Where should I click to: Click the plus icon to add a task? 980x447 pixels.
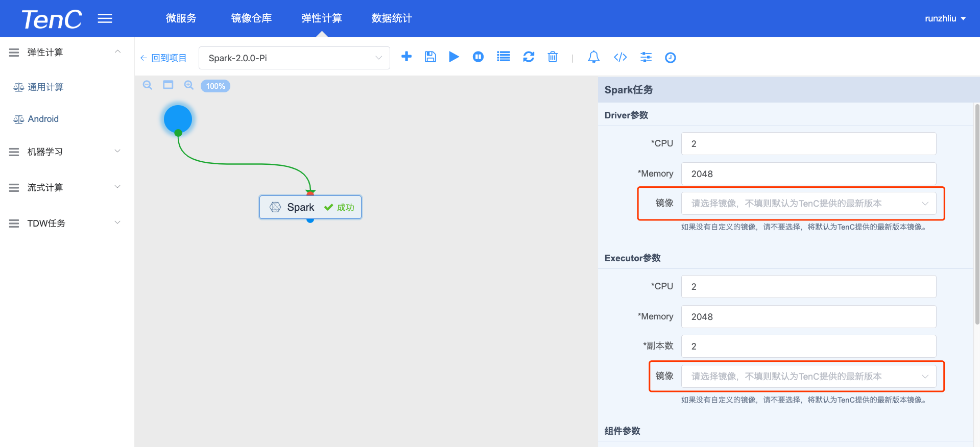coord(407,57)
